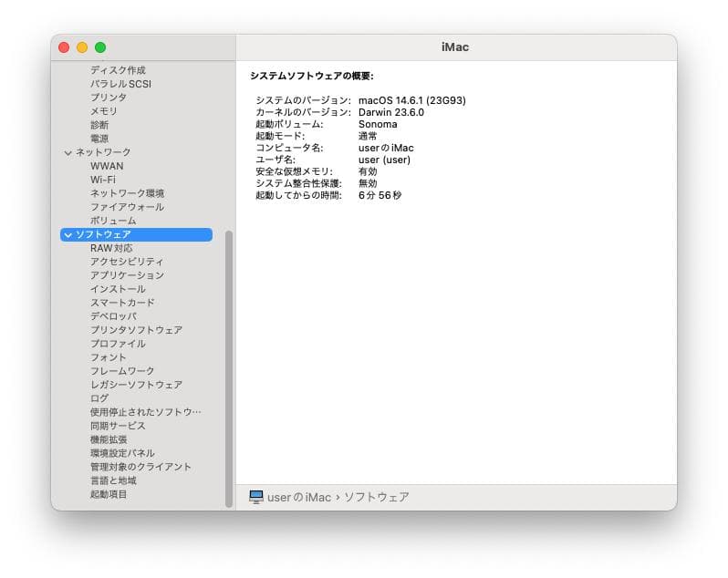Click the 無効 integrity protection value
This screenshot has width=728, height=578.
pyautogui.click(x=368, y=183)
